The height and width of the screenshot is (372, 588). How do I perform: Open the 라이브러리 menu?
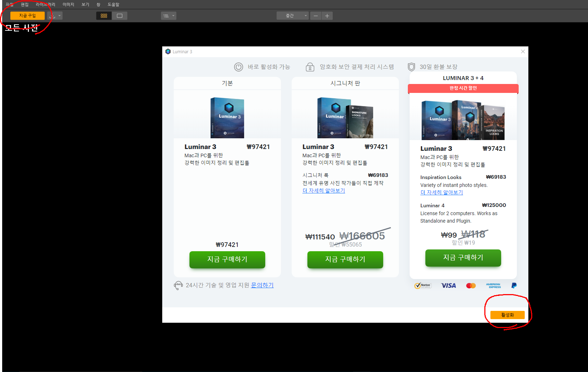coord(45,4)
